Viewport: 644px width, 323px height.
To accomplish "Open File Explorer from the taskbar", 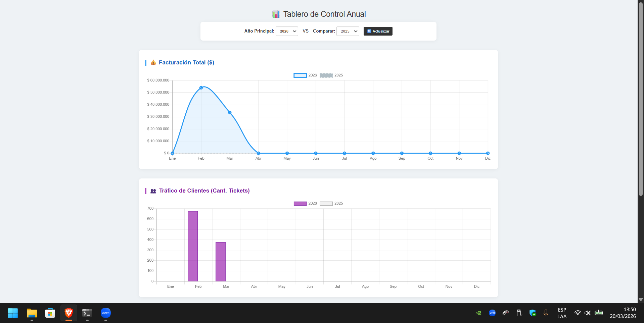I will coord(32,313).
